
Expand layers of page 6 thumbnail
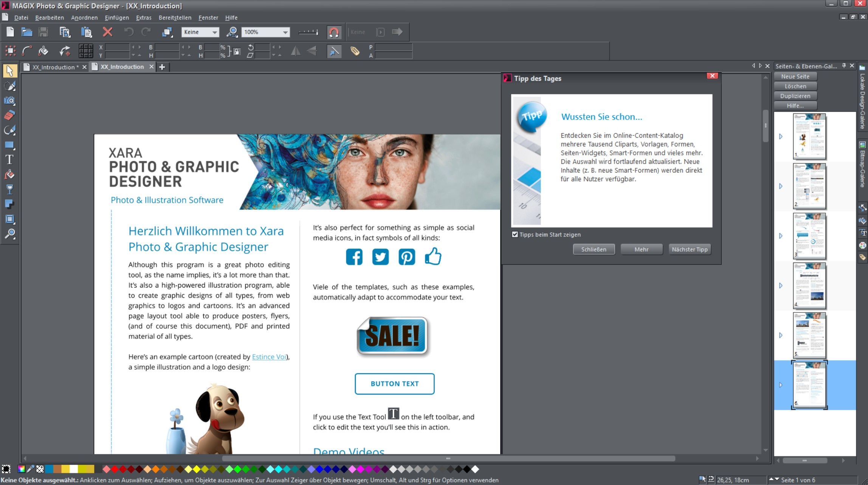pyautogui.click(x=781, y=385)
